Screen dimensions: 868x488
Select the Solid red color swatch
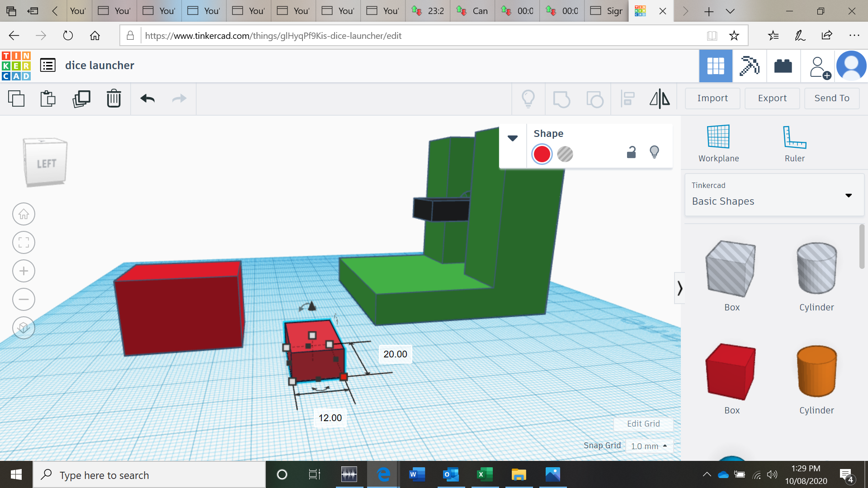[x=542, y=154]
